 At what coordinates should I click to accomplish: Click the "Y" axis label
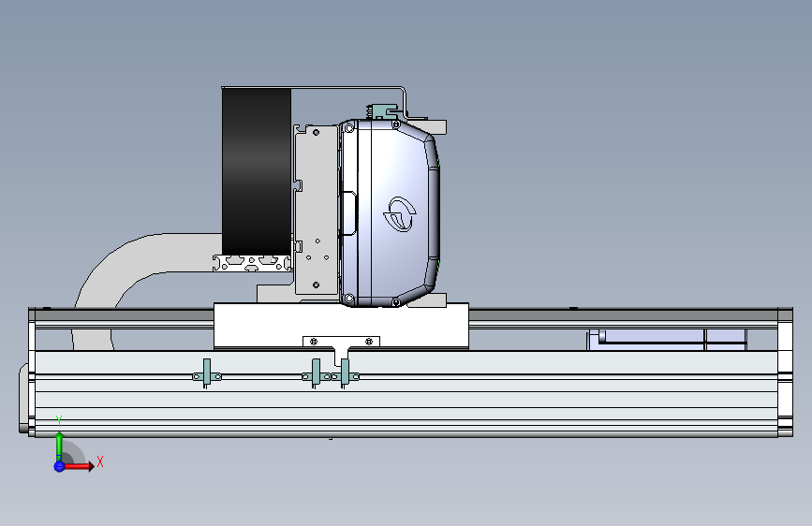59,421
